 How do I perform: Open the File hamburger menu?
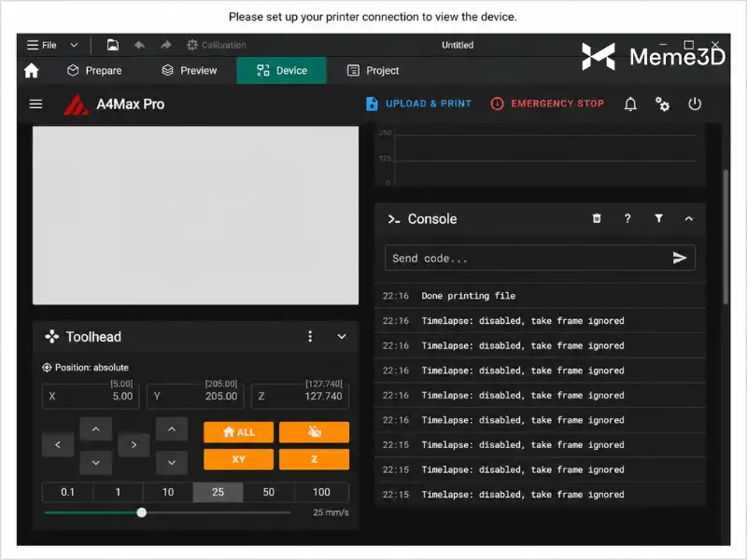tap(41, 45)
